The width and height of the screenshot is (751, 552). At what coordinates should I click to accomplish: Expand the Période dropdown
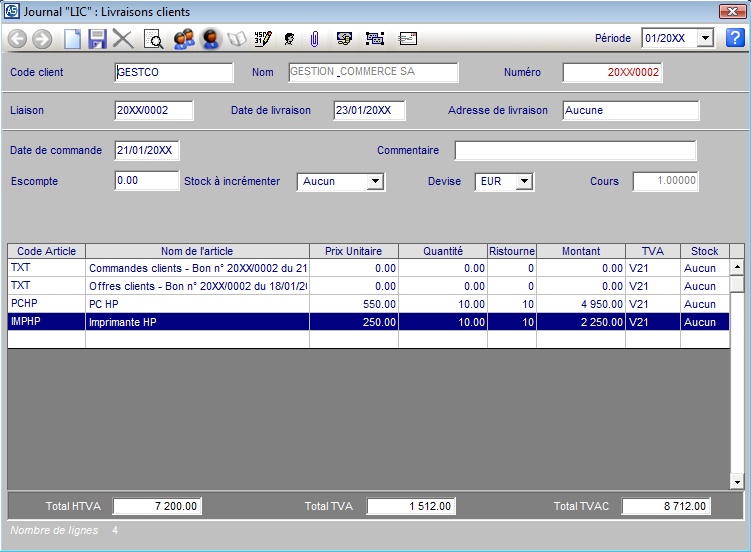tap(705, 38)
